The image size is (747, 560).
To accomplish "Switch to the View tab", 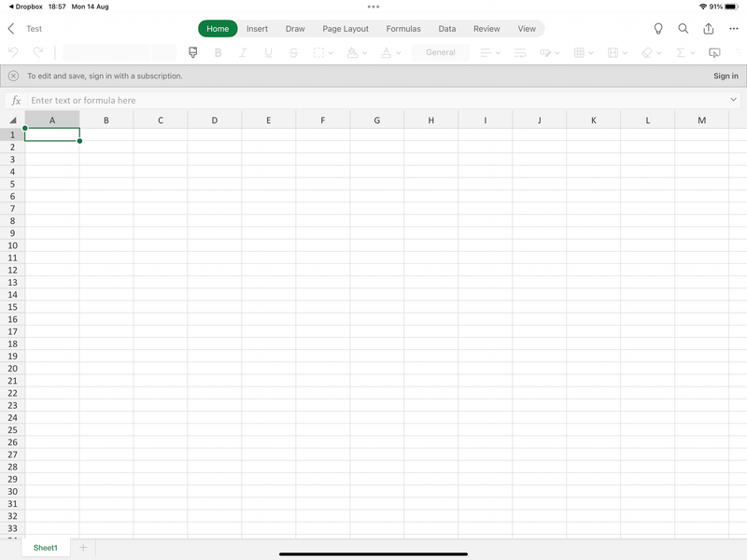I will click(527, 29).
